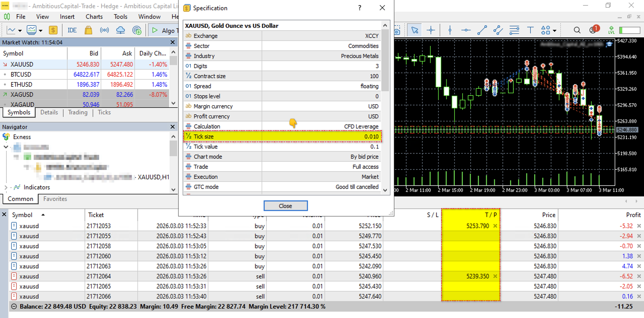Open the search magnifier icon
Screen dimensions: 644x318
[x=577, y=30]
